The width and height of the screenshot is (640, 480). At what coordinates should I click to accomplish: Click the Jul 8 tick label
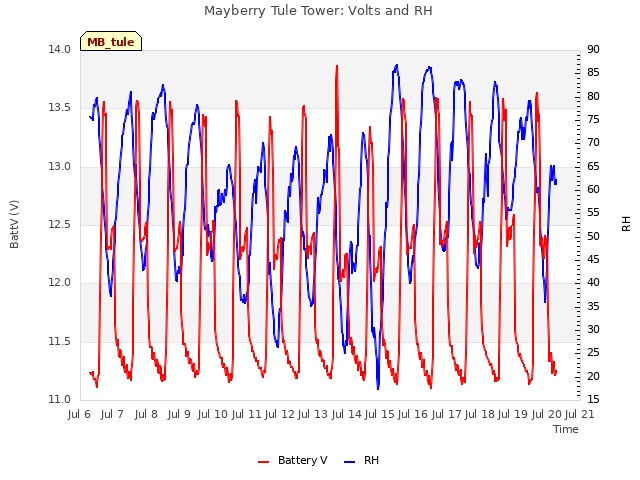146,414
